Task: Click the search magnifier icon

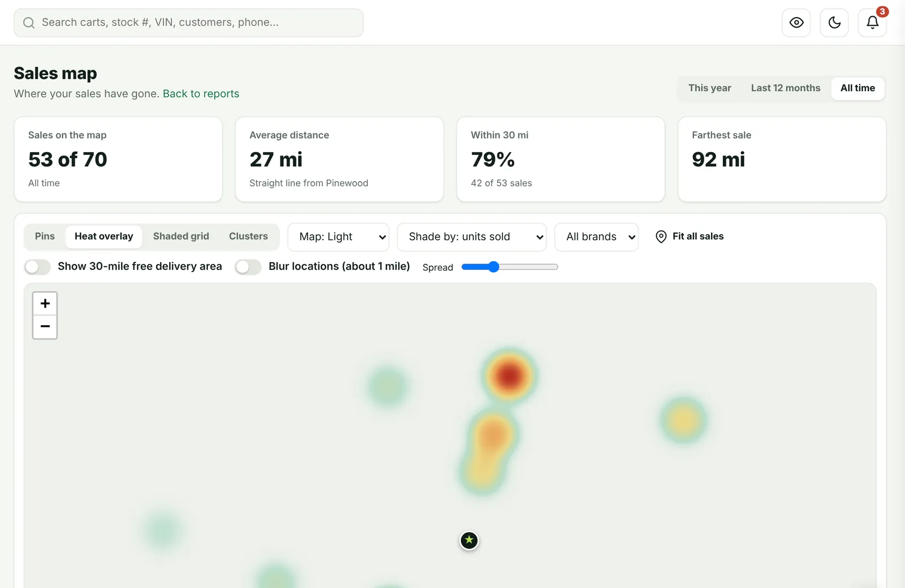Action: (x=29, y=23)
